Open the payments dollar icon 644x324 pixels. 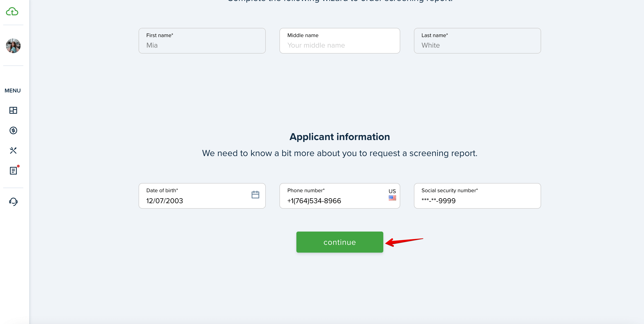tap(13, 130)
